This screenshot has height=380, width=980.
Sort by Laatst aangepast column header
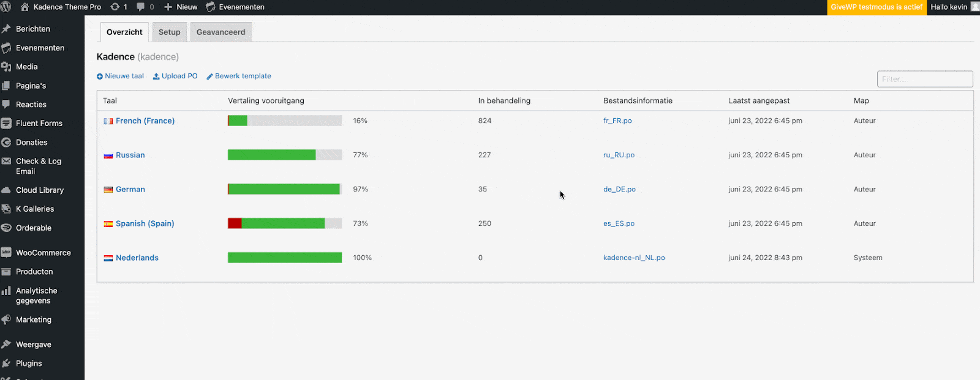pos(759,101)
